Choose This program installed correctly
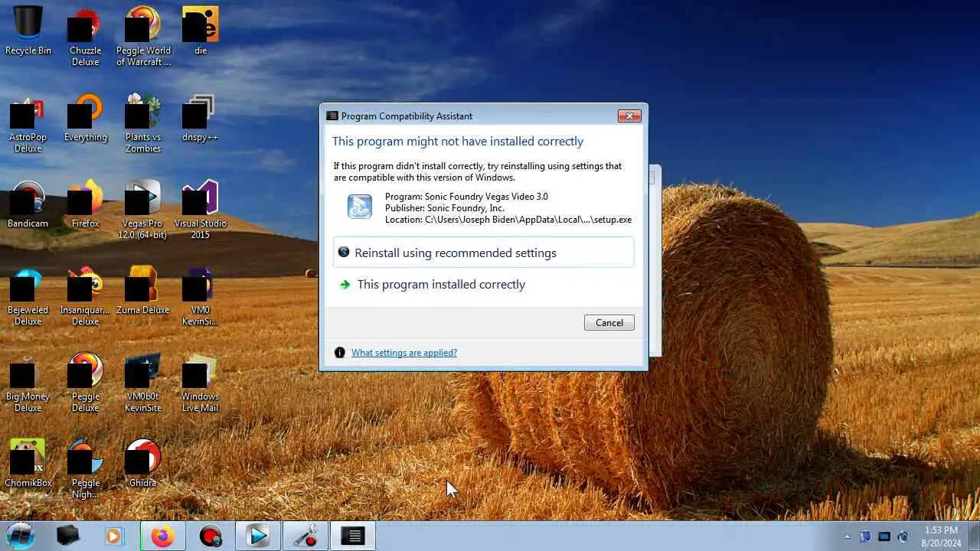 tap(483, 284)
